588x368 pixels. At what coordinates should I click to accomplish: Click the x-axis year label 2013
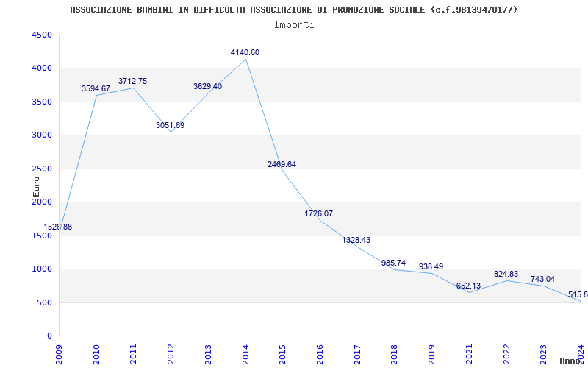pos(208,355)
